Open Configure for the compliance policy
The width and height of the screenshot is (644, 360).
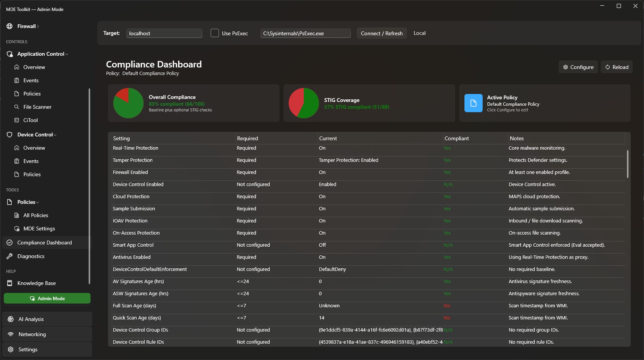pos(578,67)
